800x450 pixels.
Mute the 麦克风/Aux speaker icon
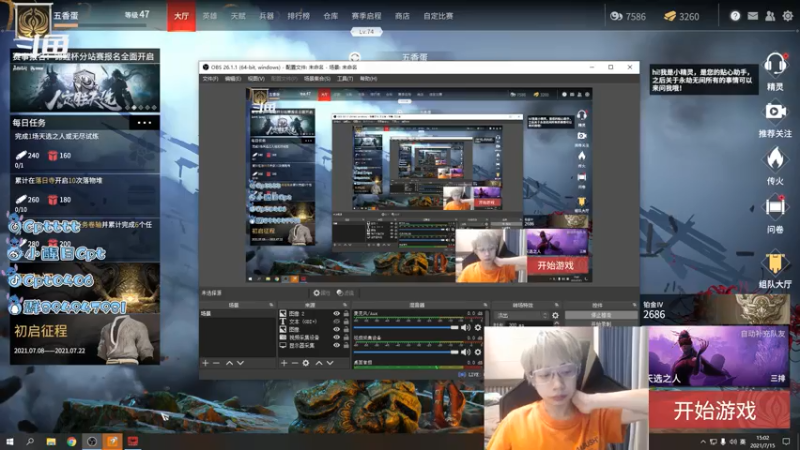click(x=465, y=328)
